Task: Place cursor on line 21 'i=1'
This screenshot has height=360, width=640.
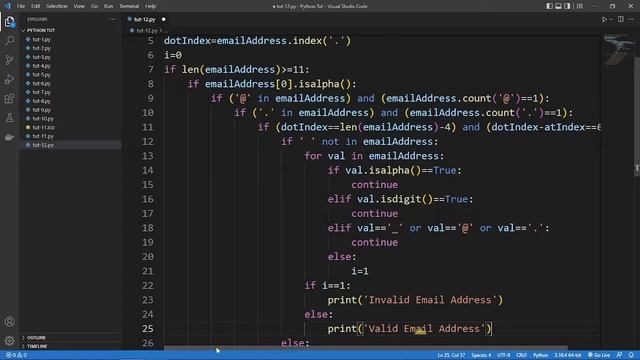Action: pos(360,271)
